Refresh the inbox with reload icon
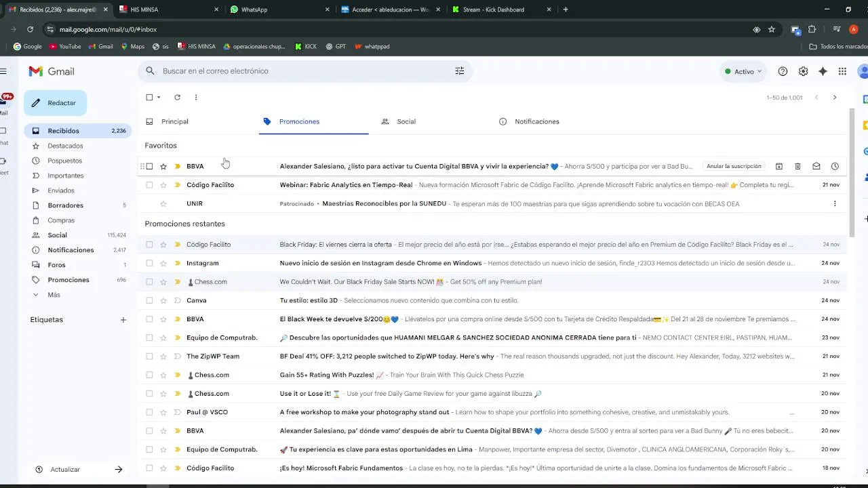868x488 pixels. (177, 98)
